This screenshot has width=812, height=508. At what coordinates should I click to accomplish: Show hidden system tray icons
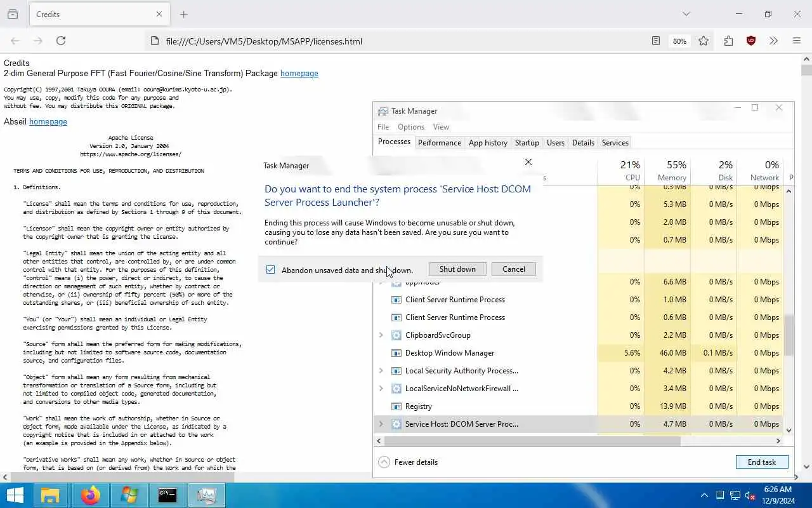click(704, 495)
